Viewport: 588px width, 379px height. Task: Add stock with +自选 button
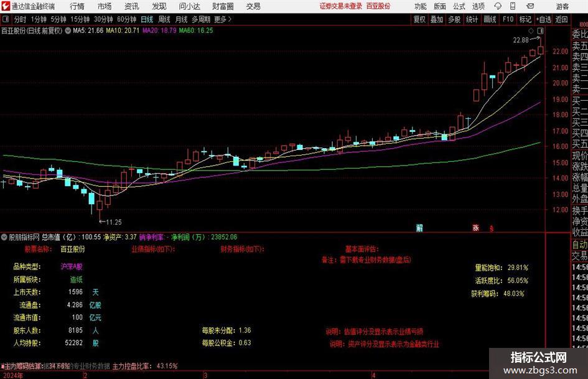(544, 19)
